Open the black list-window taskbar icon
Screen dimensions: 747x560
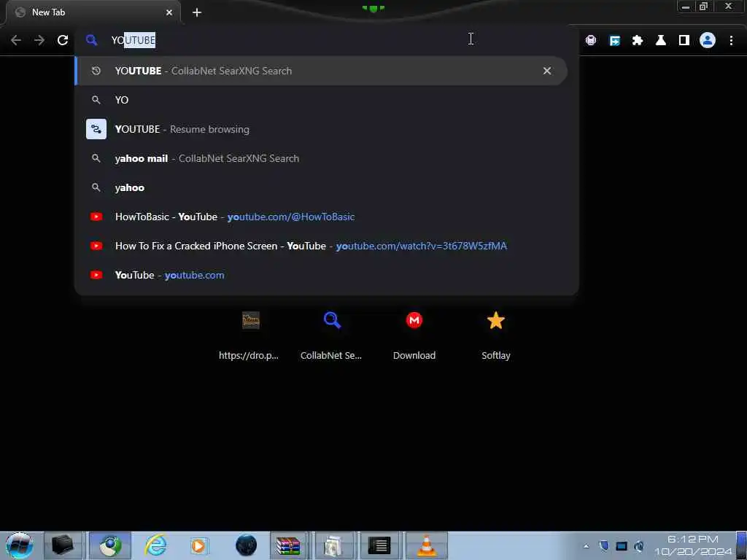pyautogui.click(x=379, y=545)
